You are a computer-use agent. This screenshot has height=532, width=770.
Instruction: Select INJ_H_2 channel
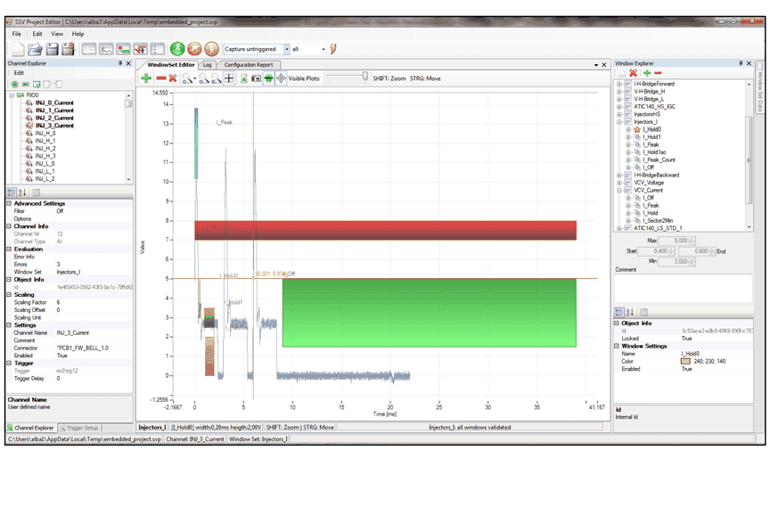coord(45,148)
